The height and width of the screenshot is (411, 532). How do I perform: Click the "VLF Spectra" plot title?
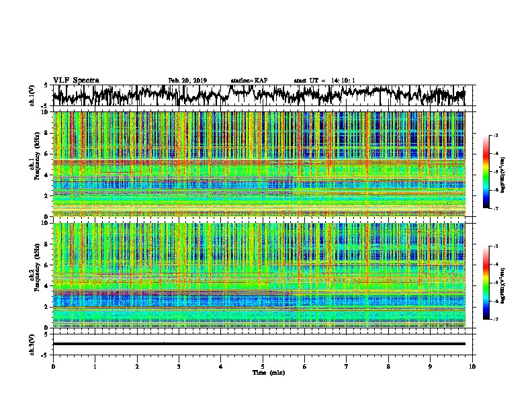76,81
